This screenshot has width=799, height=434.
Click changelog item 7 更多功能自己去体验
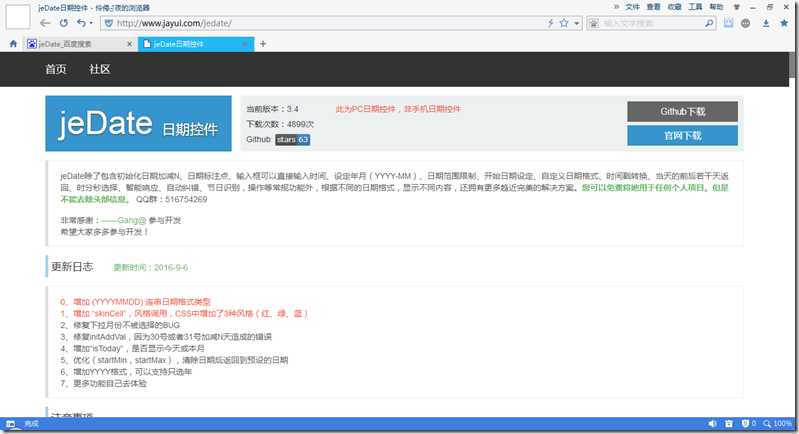103,384
